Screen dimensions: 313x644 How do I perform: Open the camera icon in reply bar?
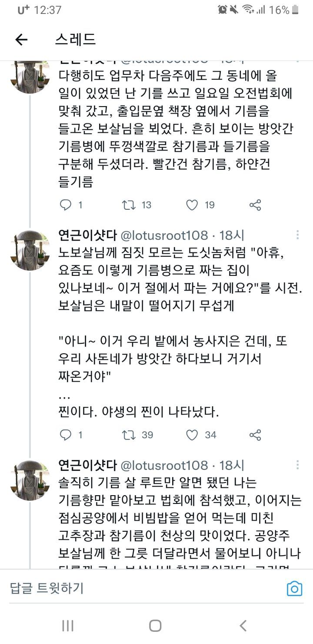click(294, 589)
